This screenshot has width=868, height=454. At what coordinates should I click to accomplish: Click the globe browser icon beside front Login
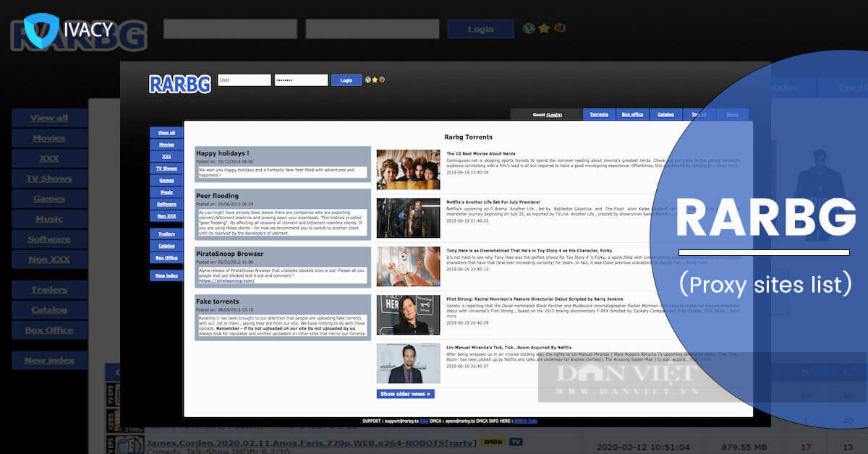pos(368,80)
